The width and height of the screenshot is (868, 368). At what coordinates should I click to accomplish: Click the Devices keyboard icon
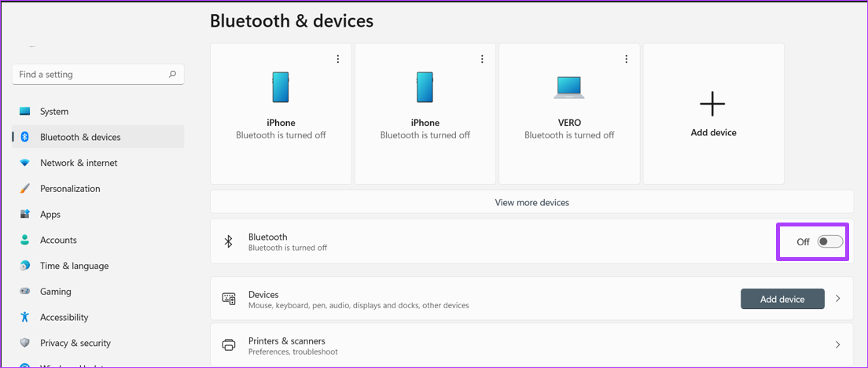point(229,299)
